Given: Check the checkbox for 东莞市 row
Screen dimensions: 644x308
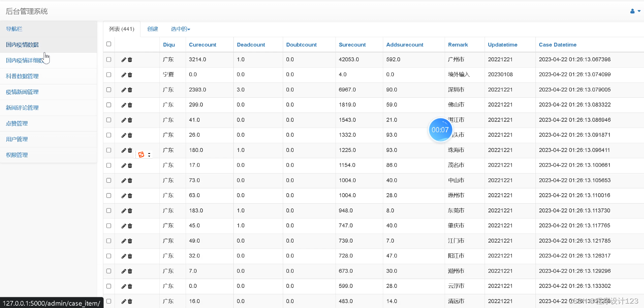Looking at the screenshot, I should 109,210.
